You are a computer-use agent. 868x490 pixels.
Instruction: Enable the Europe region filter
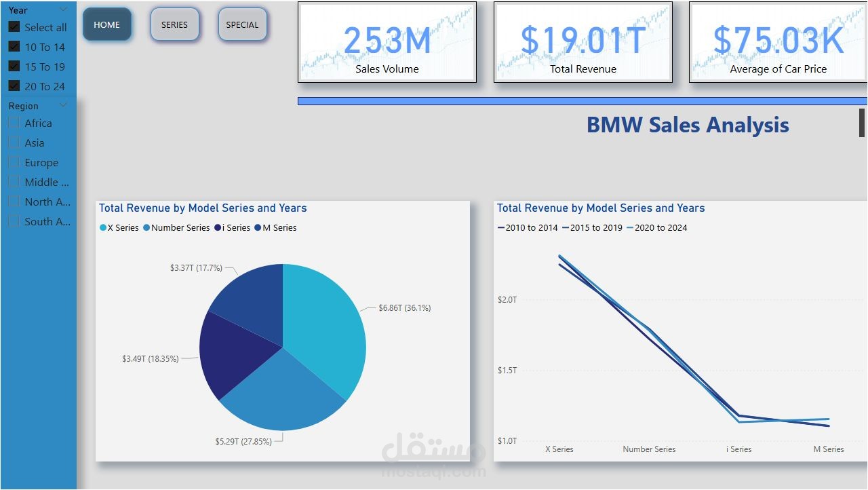(x=14, y=162)
